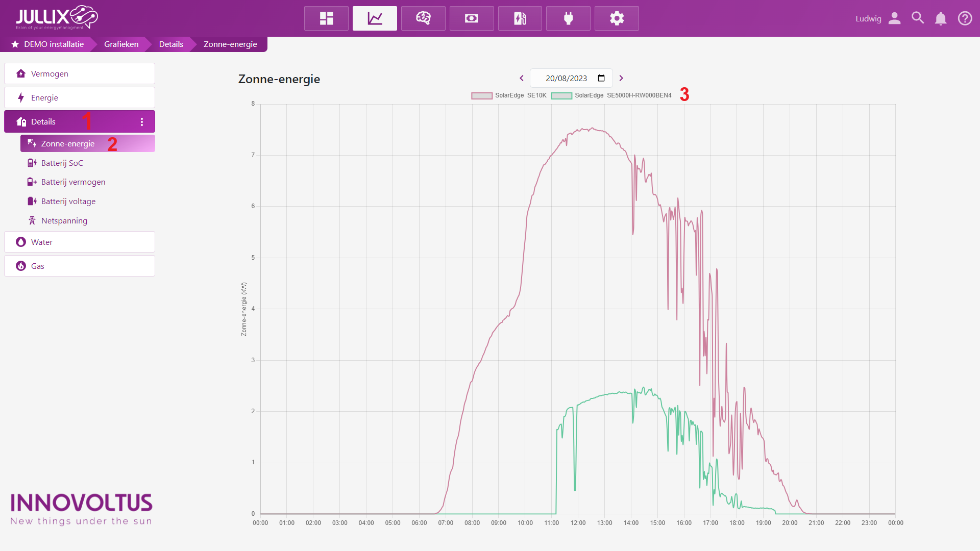The height and width of the screenshot is (551, 980).
Task: Open the search magnifier icon
Action: [x=918, y=18]
